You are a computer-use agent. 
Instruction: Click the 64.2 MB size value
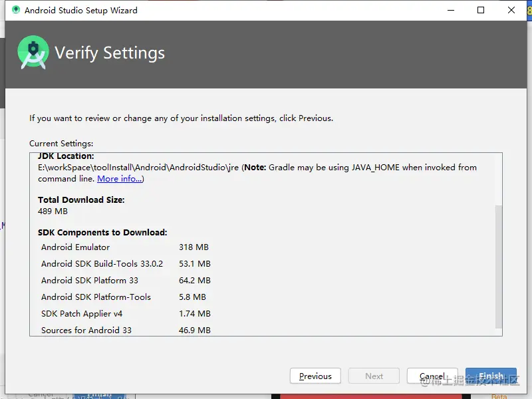(x=195, y=280)
